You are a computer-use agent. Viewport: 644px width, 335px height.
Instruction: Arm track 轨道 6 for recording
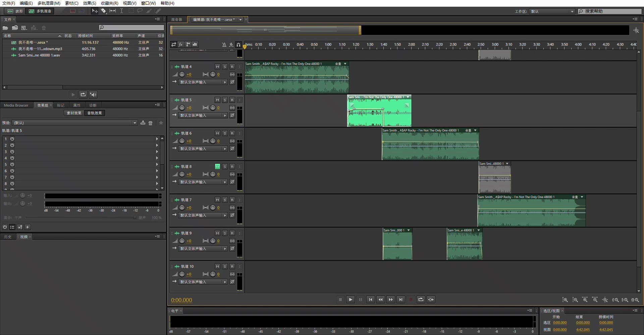click(x=232, y=133)
